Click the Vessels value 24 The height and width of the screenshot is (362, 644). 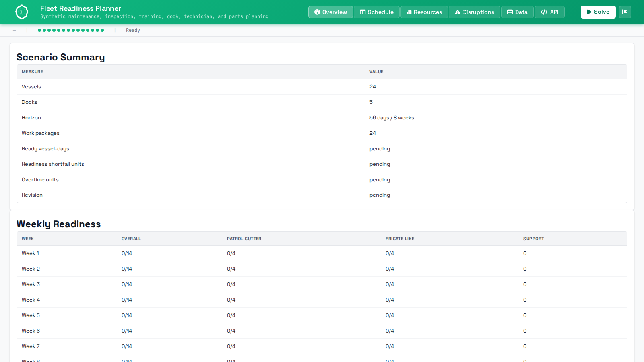[373, 87]
